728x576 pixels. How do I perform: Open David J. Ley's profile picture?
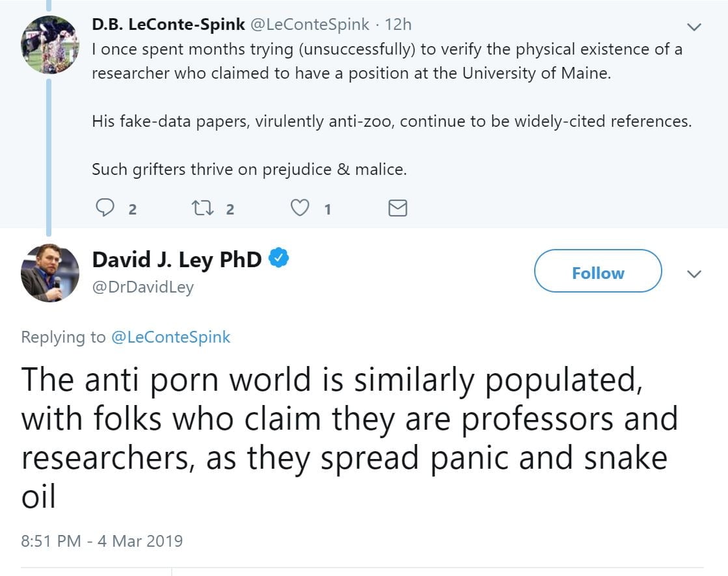point(50,273)
